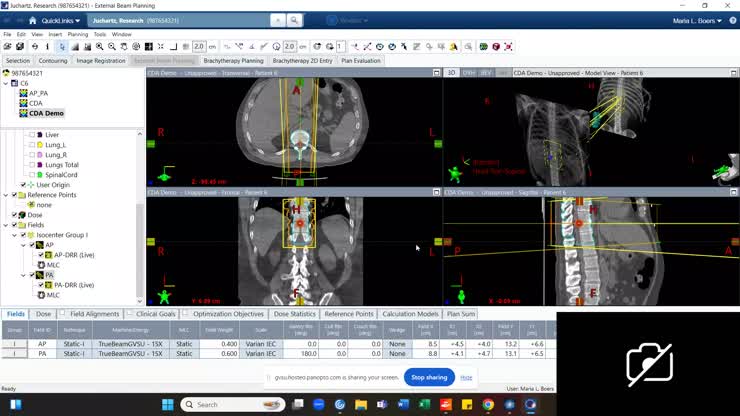Click the circular arc measurement icon
The image size is (740, 416).
(276, 46)
